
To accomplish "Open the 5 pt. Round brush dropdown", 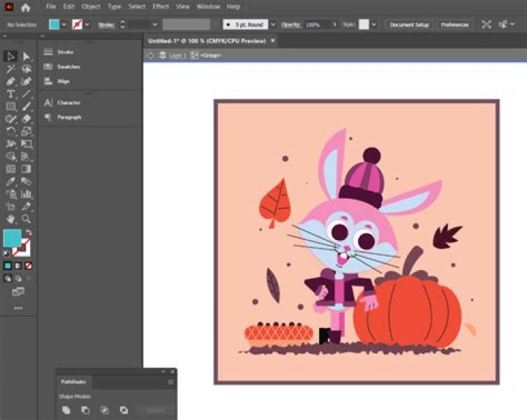I will [x=273, y=25].
